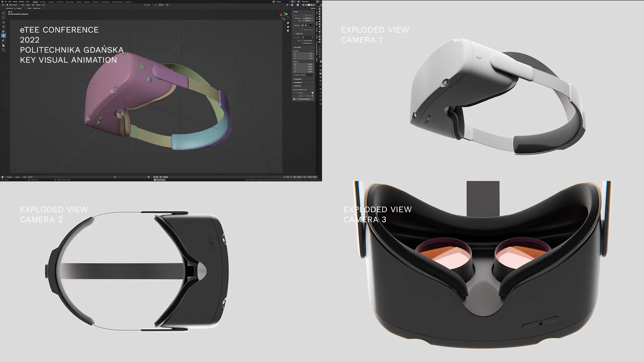
Task: Click the camera view gizmo icon
Action: [288, 31]
